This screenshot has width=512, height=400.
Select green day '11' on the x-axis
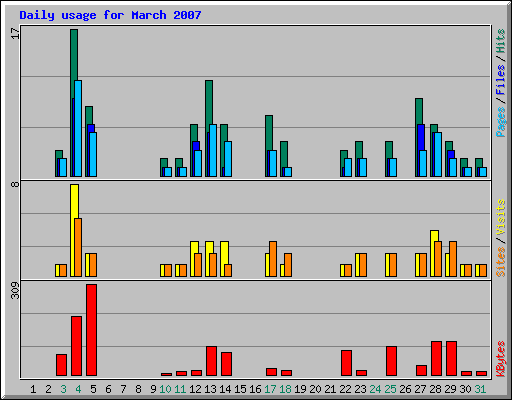[x=180, y=389]
